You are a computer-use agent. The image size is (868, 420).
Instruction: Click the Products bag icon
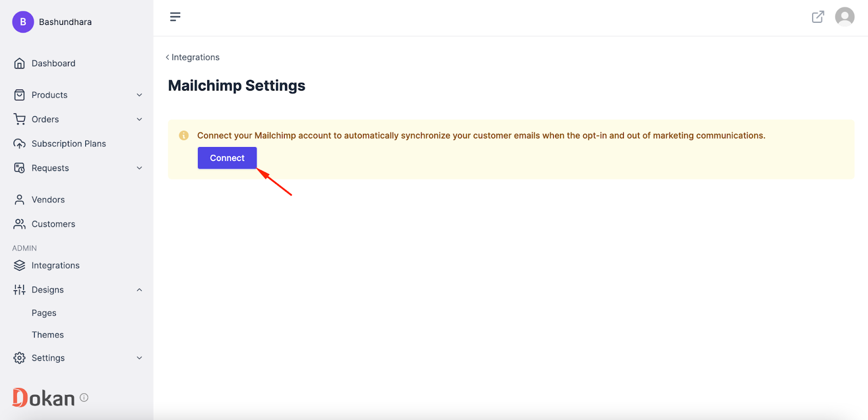point(20,95)
